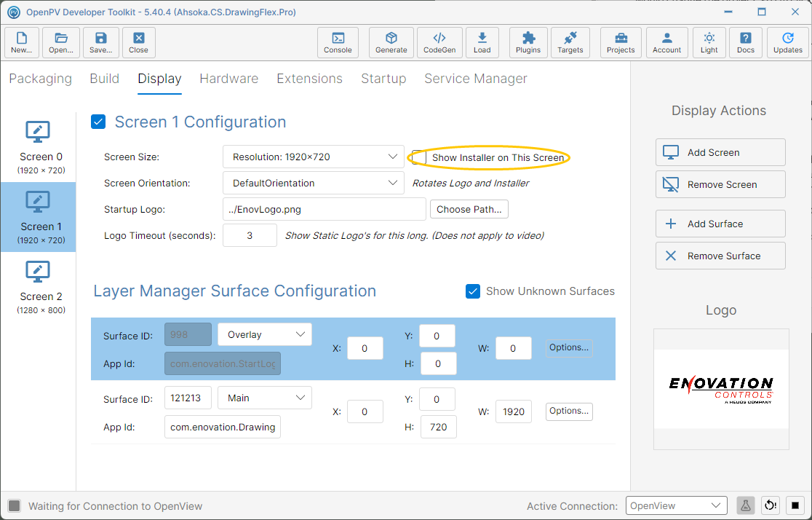Open the Projects toolbar item
This screenshot has height=520, width=812.
click(x=621, y=42)
